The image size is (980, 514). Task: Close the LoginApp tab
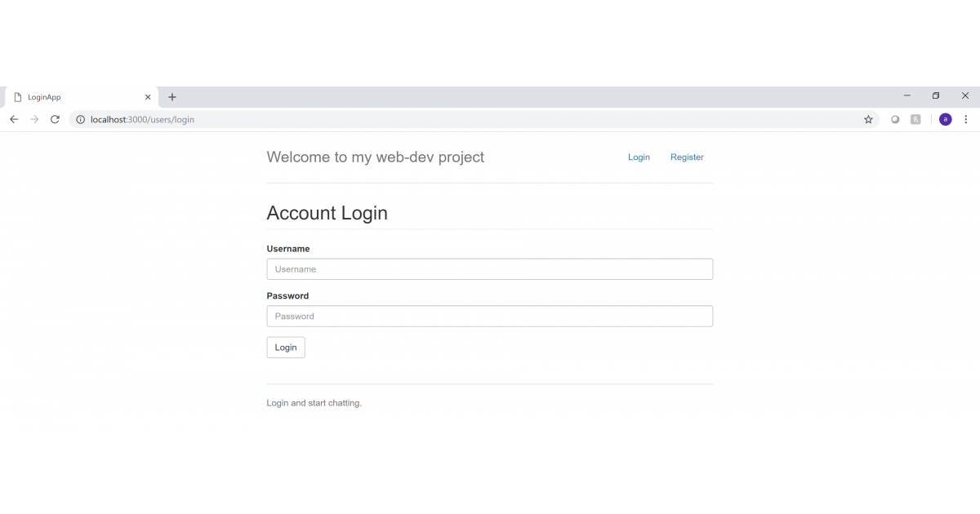point(148,97)
